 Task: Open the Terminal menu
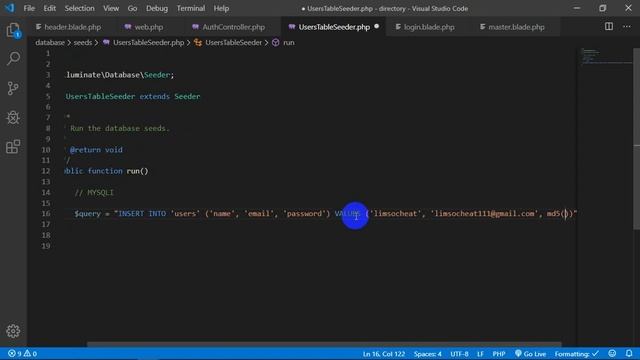[x=191, y=8]
